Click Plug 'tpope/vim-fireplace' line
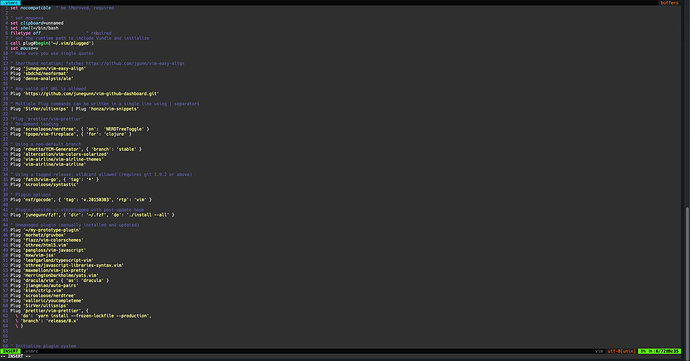Image resolution: width=690 pixels, height=361 pixels. click(x=71, y=134)
